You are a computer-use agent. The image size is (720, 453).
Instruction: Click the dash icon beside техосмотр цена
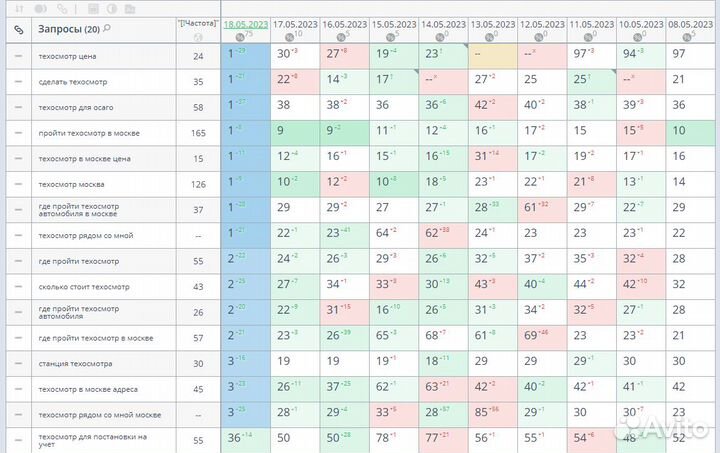pos(17,57)
